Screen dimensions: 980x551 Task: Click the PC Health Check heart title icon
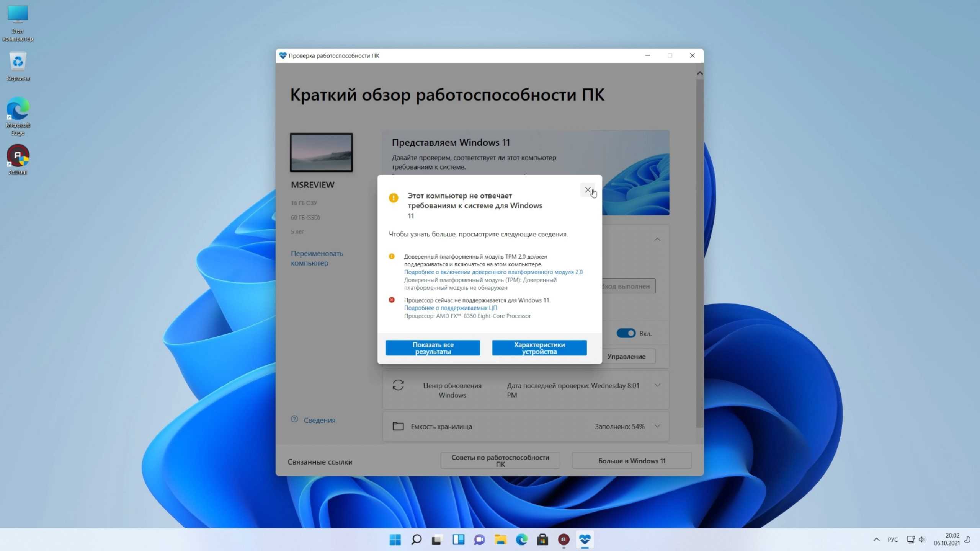[283, 56]
